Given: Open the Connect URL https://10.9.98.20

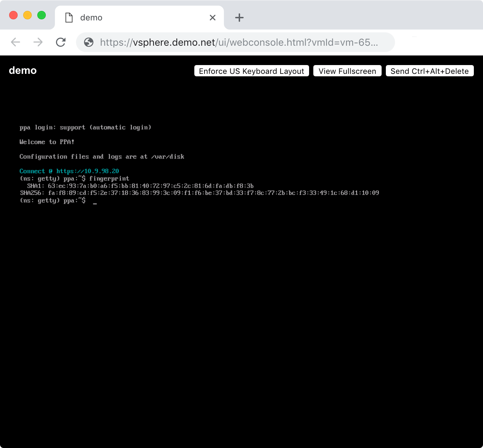Looking at the screenshot, I should pos(87,171).
